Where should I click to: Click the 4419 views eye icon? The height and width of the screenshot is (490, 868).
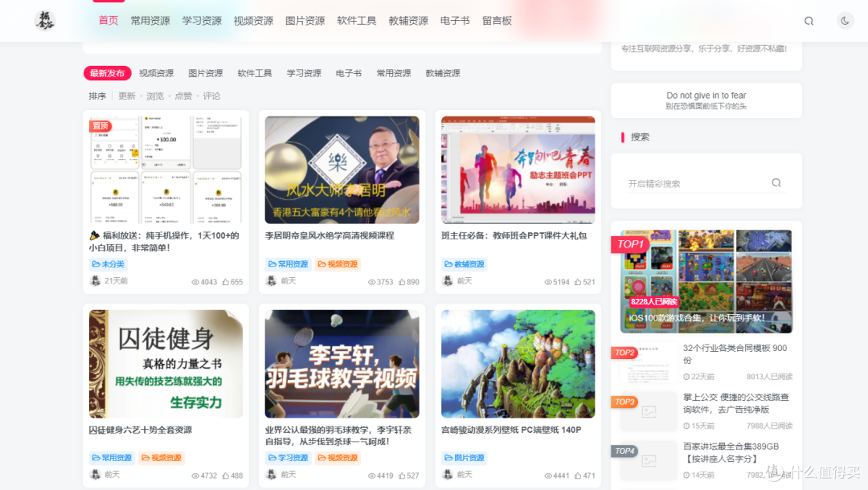[x=371, y=476]
